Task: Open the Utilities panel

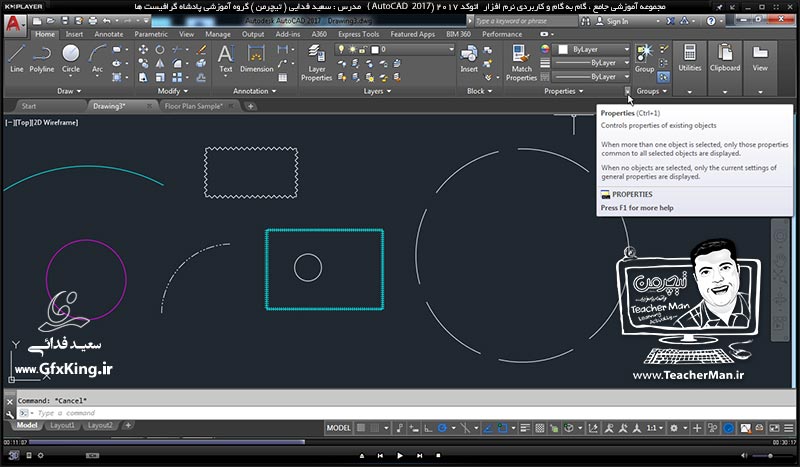Action: [x=689, y=68]
